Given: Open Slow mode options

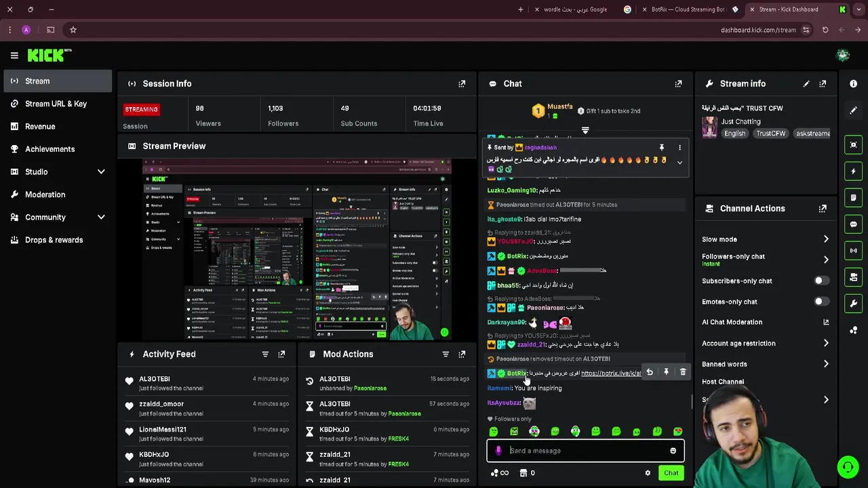Looking at the screenshot, I should pyautogui.click(x=765, y=239).
